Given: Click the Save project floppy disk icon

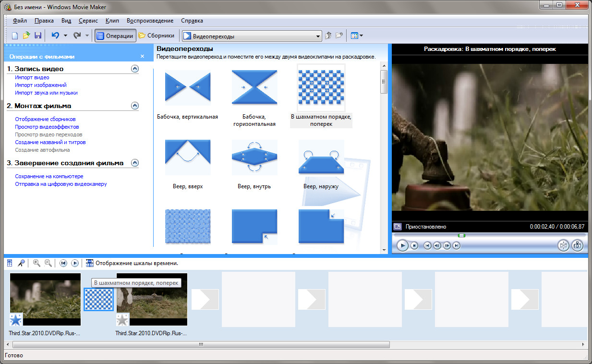Looking at the screenshot, I should 37,36.
